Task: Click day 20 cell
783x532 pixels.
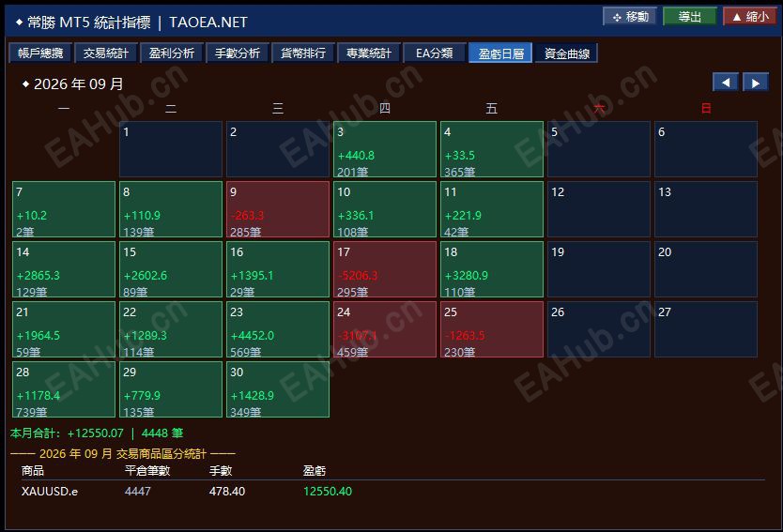Action: coord(706,269)
